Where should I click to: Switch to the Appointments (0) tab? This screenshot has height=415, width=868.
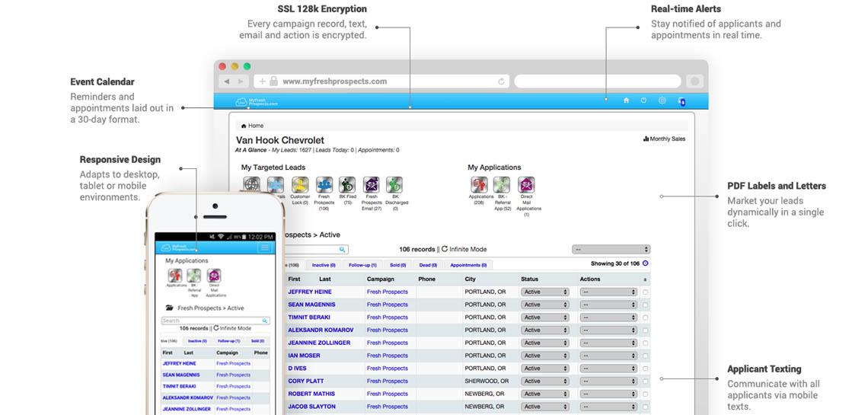[x=468, y=265]
